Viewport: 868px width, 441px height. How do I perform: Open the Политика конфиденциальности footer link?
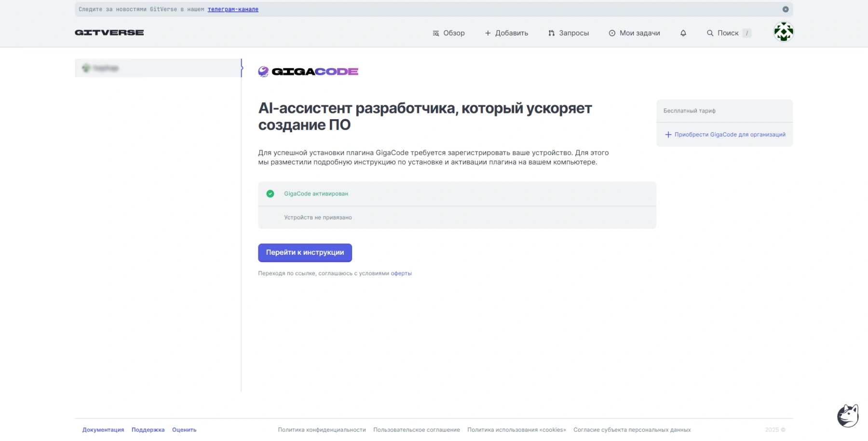(322, 430)
